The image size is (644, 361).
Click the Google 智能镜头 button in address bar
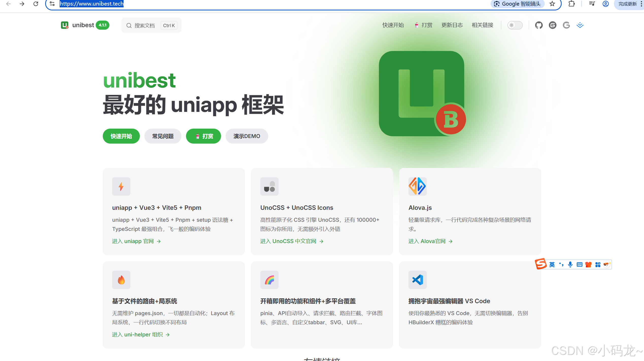coord(518,4)
